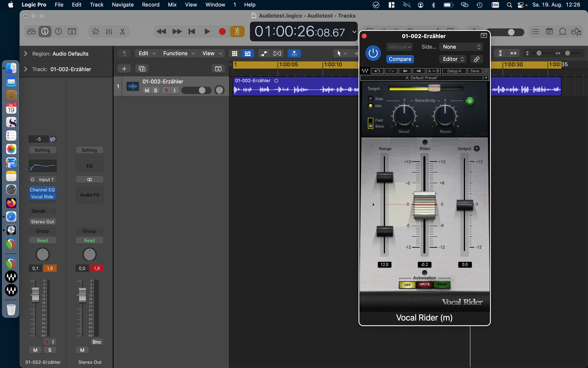Open the Manual preset dropdown

point(399,47)
